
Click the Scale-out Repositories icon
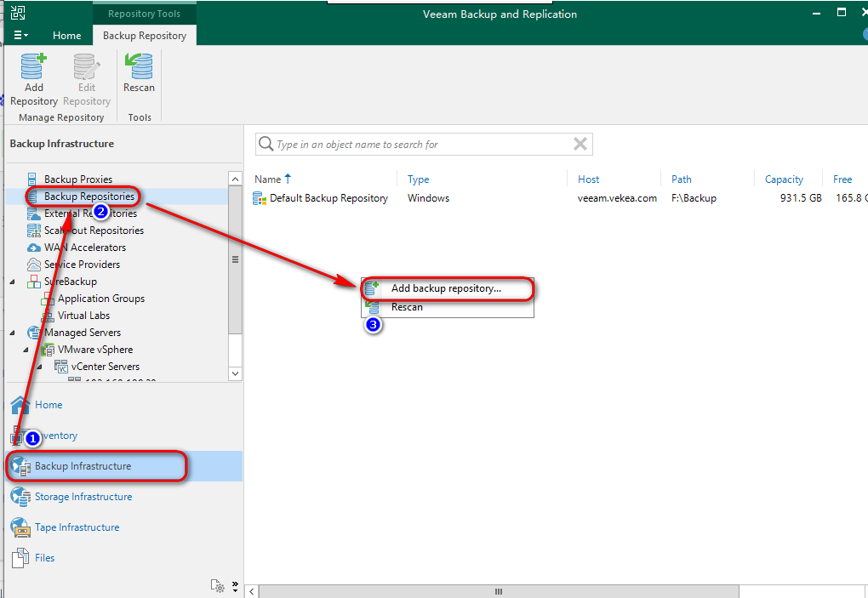pyautogui.click(x=34, y=231)
